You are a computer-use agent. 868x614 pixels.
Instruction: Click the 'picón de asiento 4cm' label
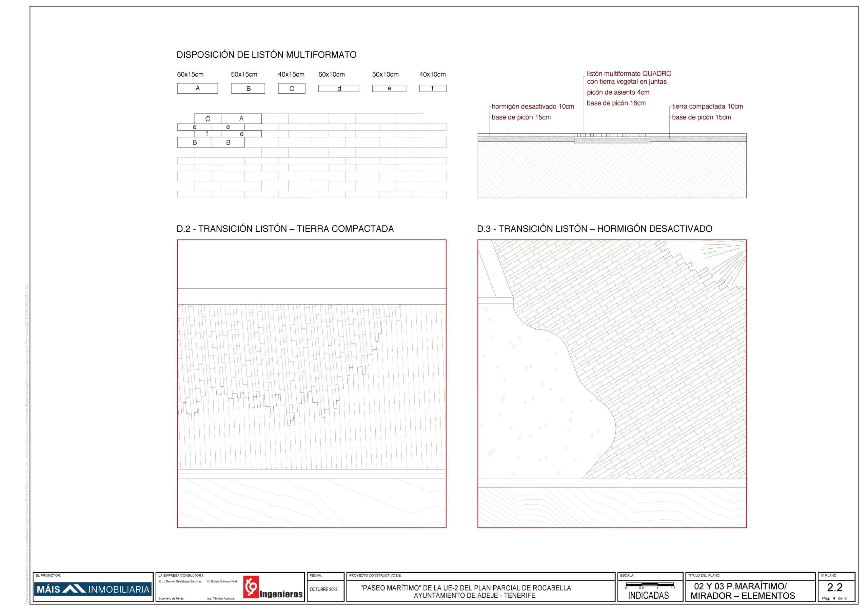[618, 92]
